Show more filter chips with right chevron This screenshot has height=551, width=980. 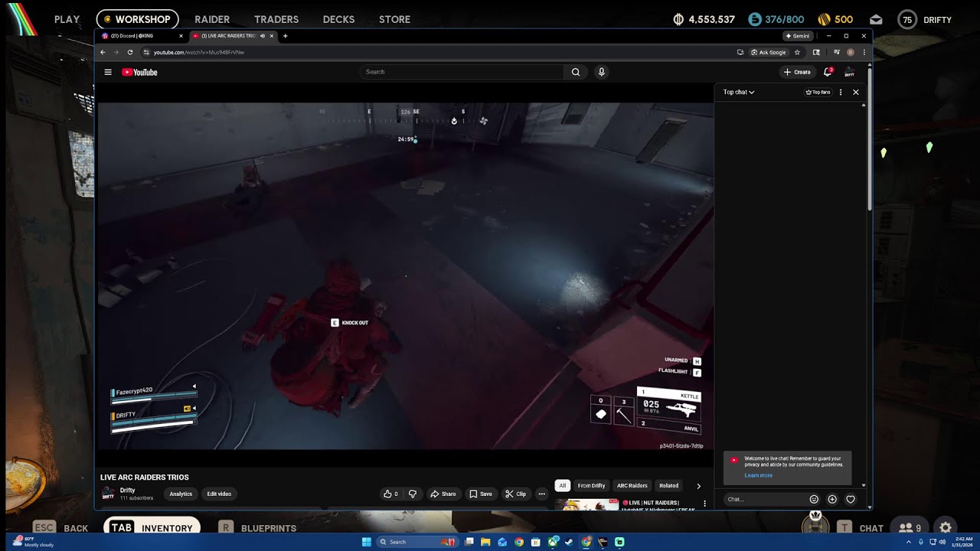pyautogui.click(x=698, y=485)
